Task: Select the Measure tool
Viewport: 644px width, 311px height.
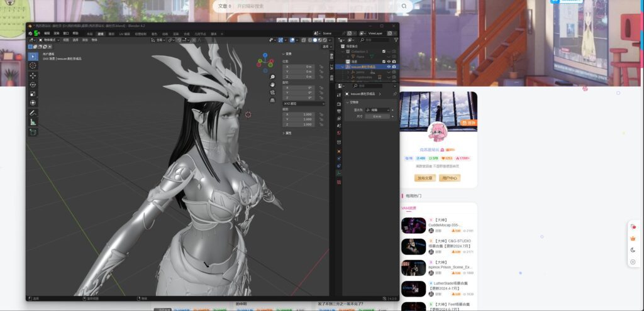Action: pyautogui.click(x=33, y=123)
